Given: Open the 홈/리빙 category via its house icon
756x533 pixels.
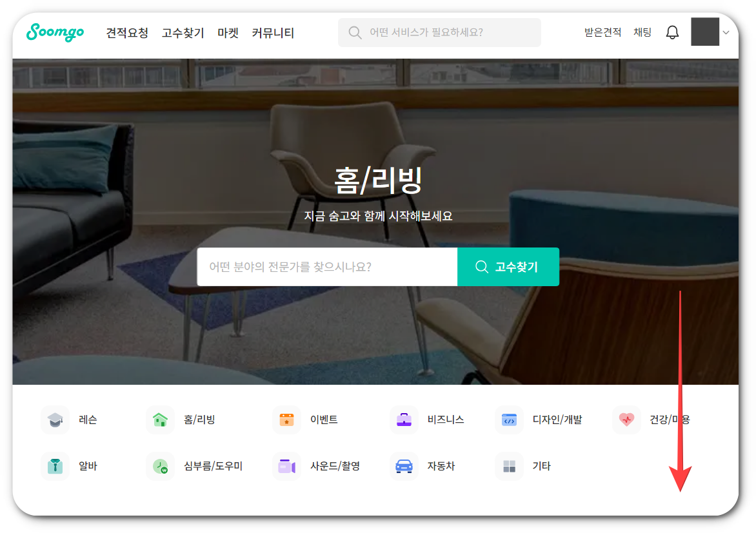Looking at the screenshot, I should tap(160, 419).
